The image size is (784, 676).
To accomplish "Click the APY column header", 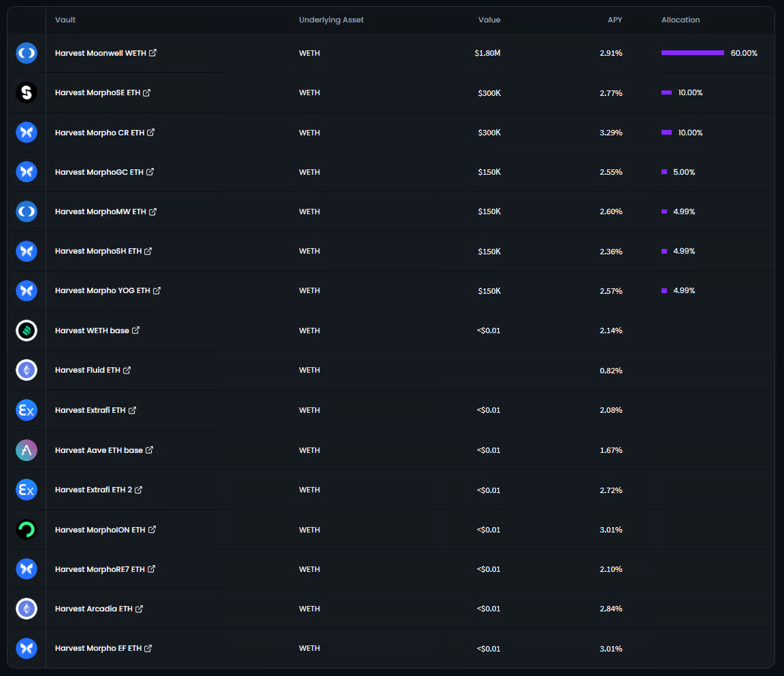I will (x=615, y=20).
